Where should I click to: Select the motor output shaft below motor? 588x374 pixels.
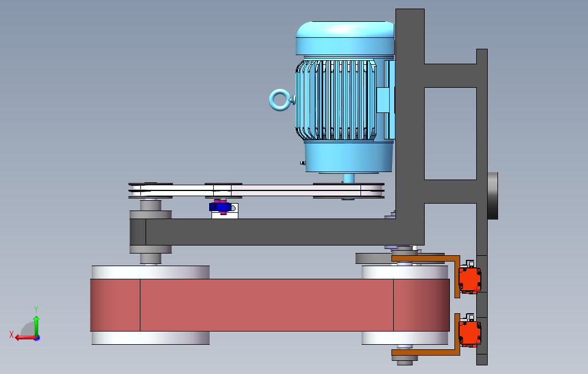point(348,178)
